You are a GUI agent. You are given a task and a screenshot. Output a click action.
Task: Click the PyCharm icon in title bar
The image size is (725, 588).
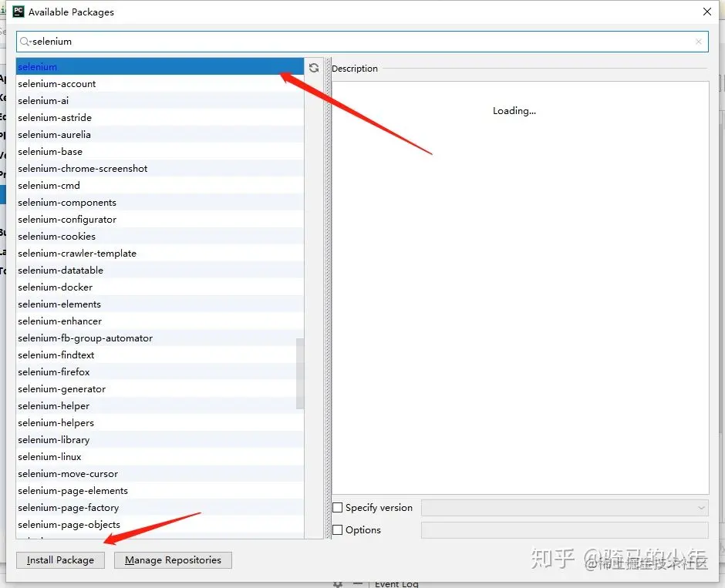click(19, 12)
